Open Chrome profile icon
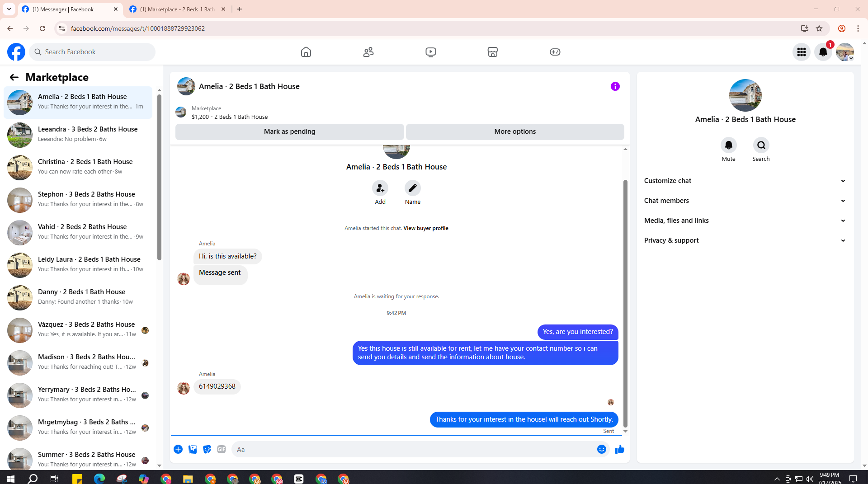Screen dimensions: 868x484 pyautogui.click(x=842, y=28)
